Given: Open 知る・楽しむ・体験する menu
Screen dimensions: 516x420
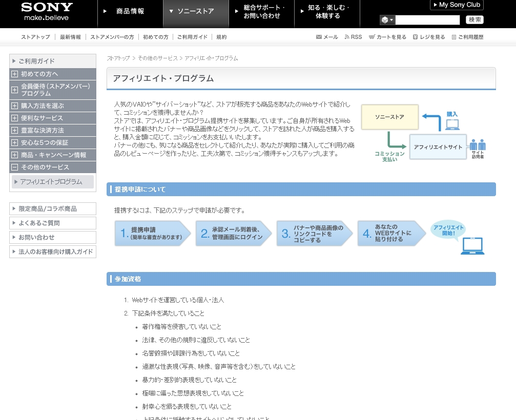Looking at the screenshot, I should tap(327, 11).
